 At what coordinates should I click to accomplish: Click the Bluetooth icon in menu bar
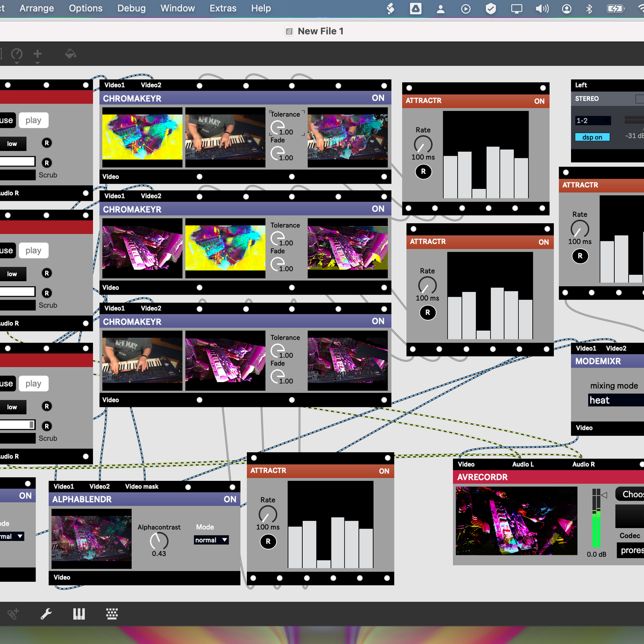(589, 9)
